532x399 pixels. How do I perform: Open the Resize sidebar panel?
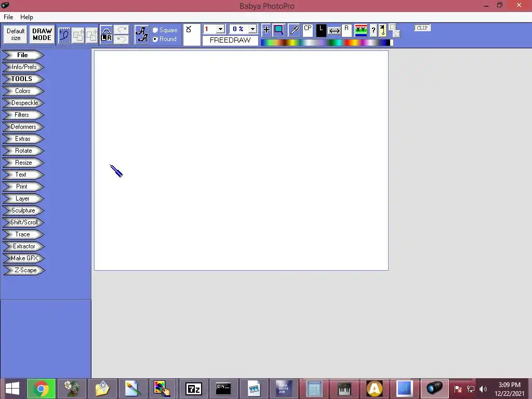click(23, 163)
